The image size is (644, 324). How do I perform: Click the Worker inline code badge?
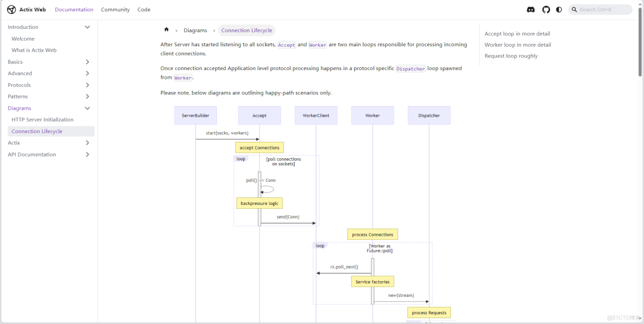pyautogui.click(x=318, y=45)
